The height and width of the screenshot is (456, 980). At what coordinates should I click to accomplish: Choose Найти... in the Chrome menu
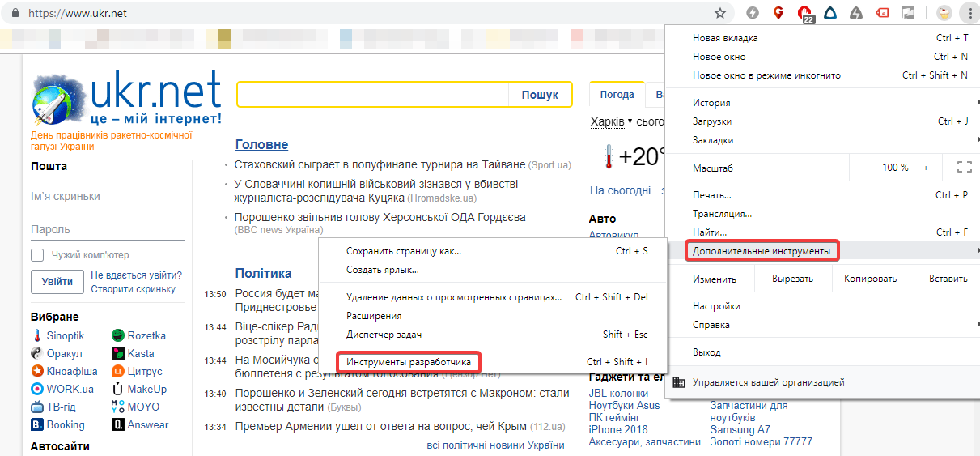[822, 232]
